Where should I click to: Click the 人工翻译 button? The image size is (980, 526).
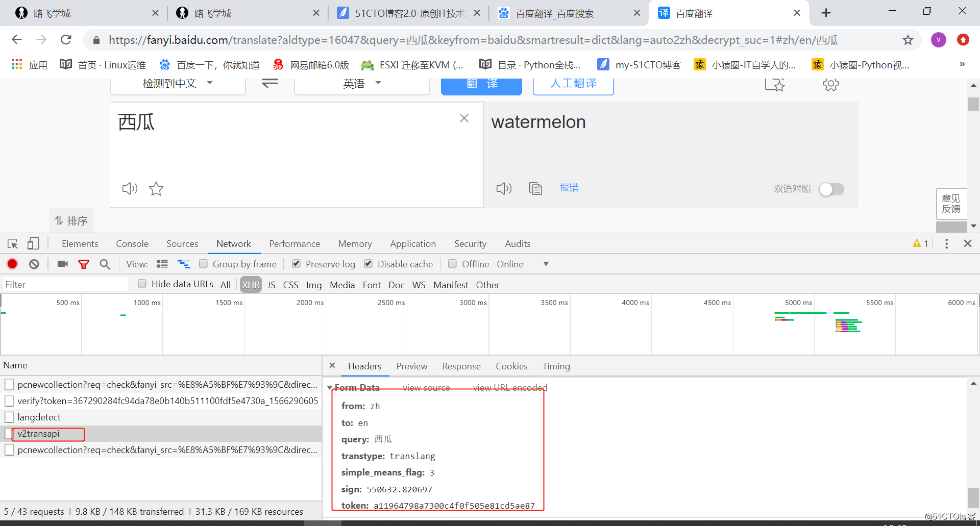[x=573, y=86]
